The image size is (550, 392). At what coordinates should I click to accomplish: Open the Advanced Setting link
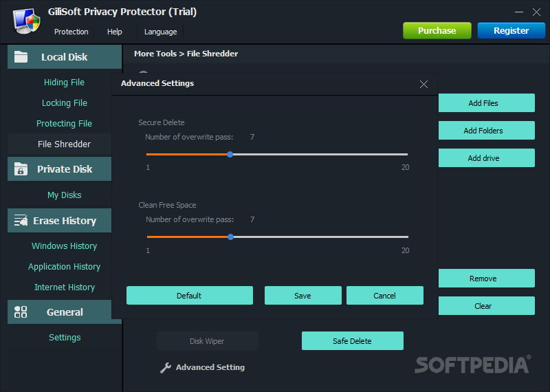point(210,367)
